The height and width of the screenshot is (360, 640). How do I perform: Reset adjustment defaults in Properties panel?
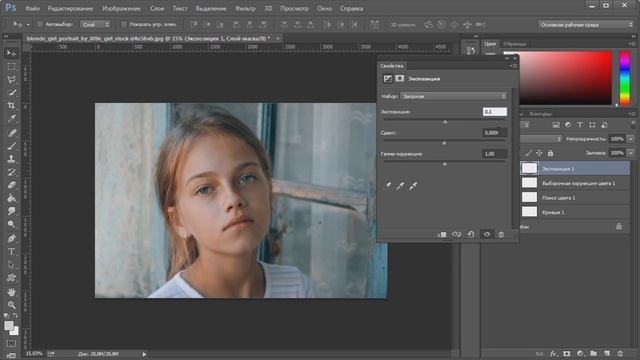[471, 234]
